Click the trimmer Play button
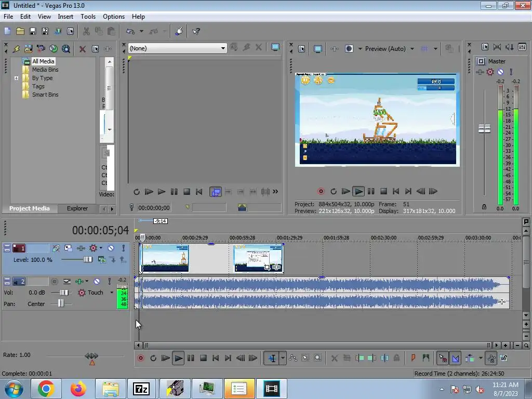The width and height of the screenshot is (532, 399). [x=162, y=192]
